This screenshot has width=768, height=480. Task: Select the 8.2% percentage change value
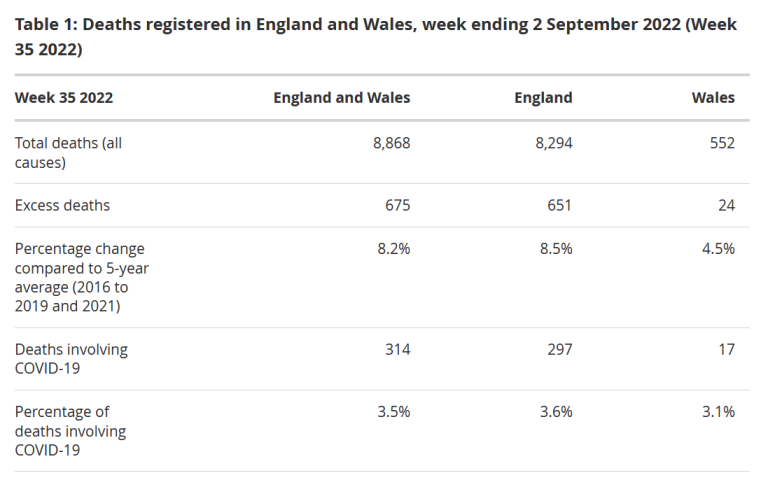coord(394,249)
